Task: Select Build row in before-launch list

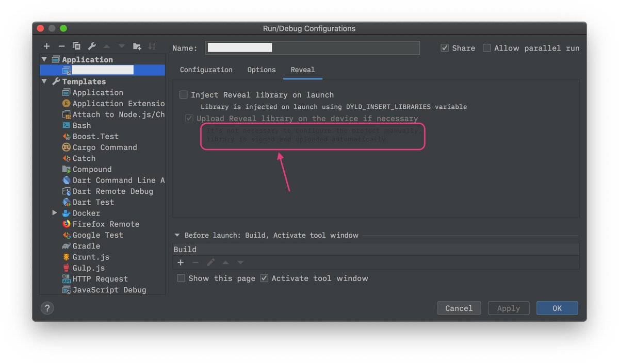Action: coord(376,250)
